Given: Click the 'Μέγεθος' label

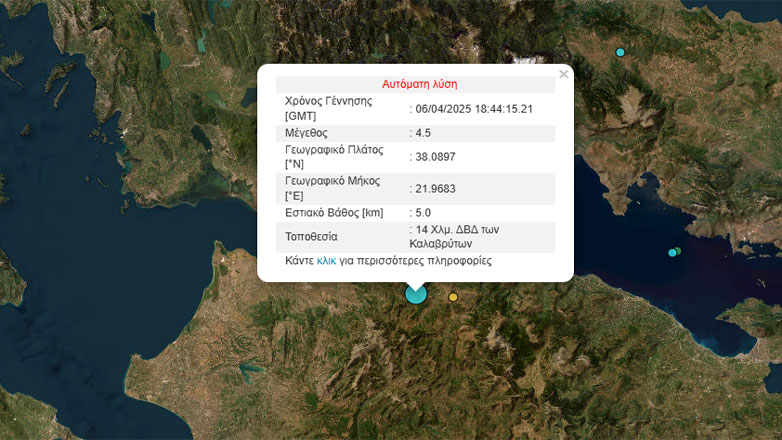Looking at the screenshot, I should (x=306, y=133).
